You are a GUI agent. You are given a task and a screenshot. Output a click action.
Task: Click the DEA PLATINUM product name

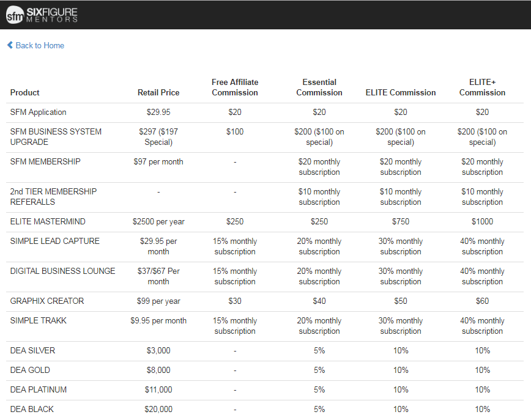pos(39,389)
